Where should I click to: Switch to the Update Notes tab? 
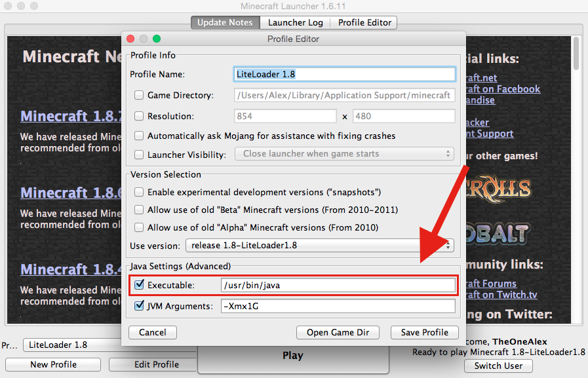coord(225,22)
